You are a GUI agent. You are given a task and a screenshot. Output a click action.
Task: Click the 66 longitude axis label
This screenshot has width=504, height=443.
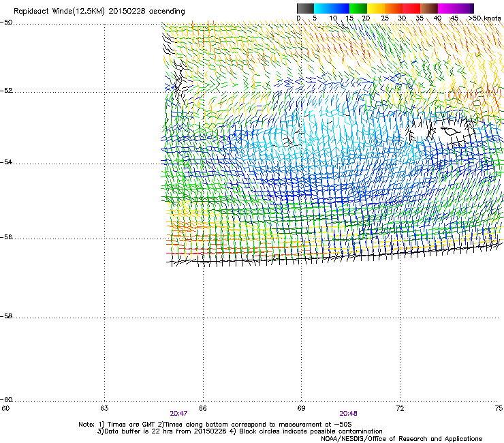(x=203, y=408)
